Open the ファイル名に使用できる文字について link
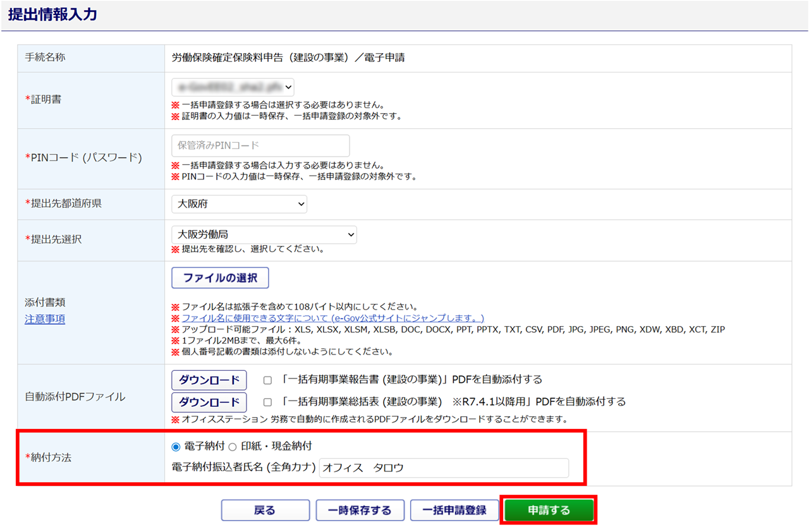809x532 pixels. [332, 318]
